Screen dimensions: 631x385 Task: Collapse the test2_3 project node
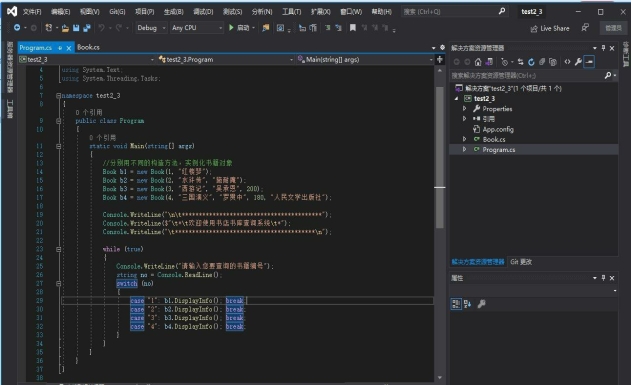pos(457,99)
